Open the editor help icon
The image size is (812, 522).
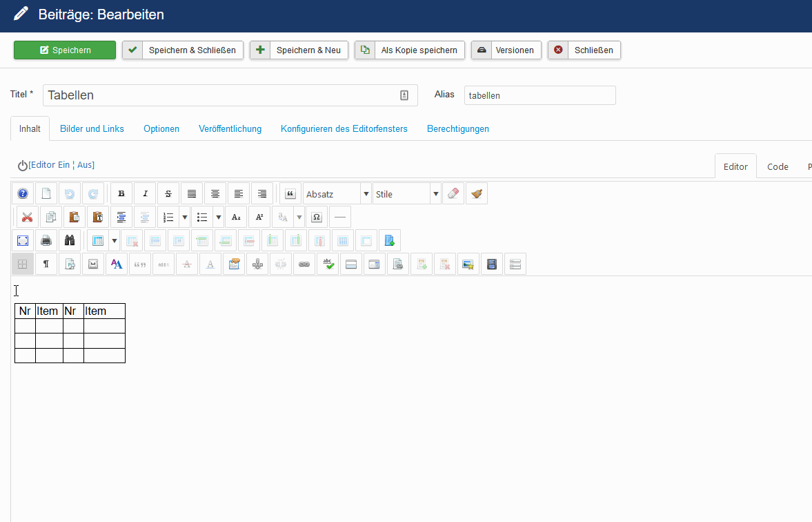pos(23,194)
